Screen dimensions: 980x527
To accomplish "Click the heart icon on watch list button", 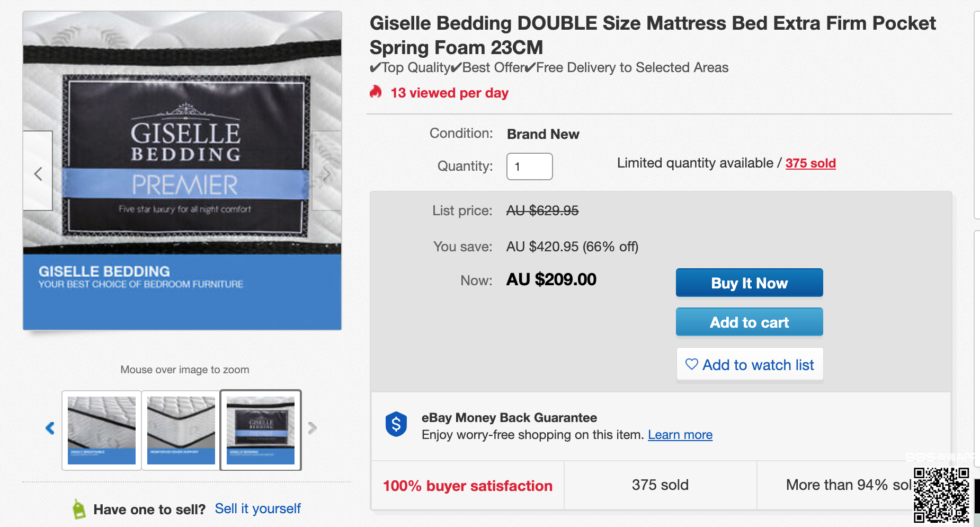I will [x=691, y=364].
